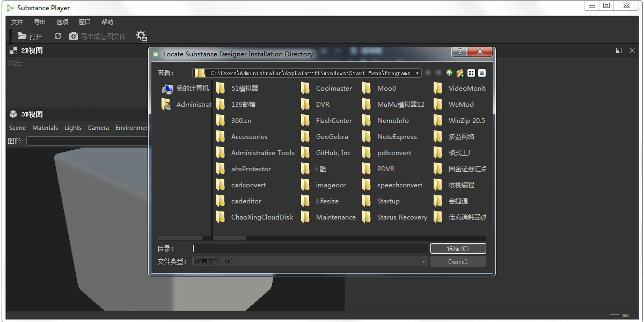Screen dimensions: 644x322
Task: Open the 导出 menu
Action: coord(40,22)
